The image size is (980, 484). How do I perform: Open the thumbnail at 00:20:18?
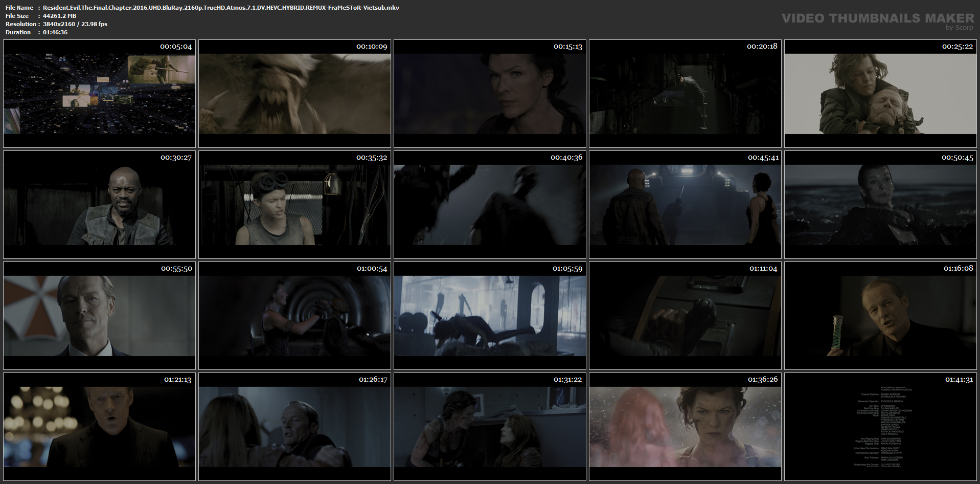pyautogui.click(x=685, y=94)
